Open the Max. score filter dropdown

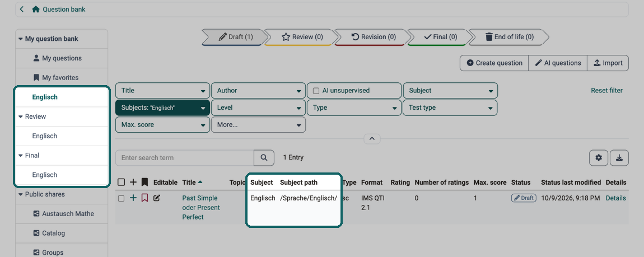pyautogui.click(x=162, y=125)
